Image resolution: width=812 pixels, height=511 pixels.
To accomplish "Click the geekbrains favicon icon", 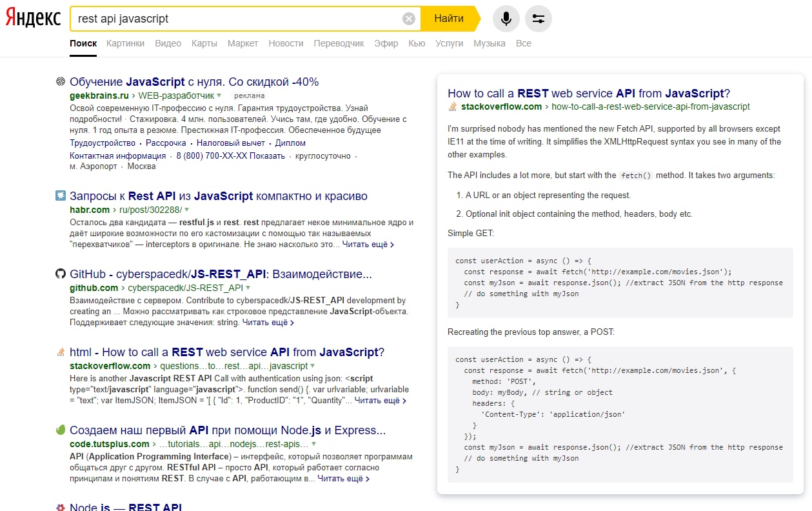I will pos(61,81).
